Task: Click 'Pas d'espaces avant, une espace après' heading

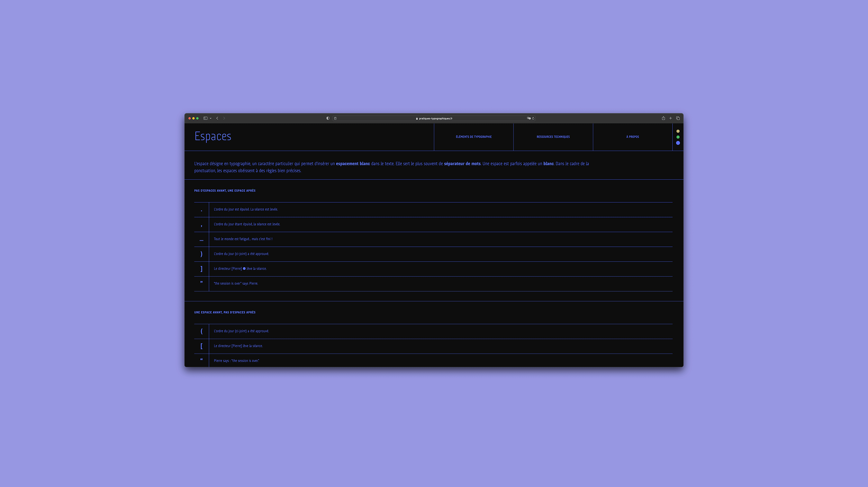Action: (x=225, y=190)
